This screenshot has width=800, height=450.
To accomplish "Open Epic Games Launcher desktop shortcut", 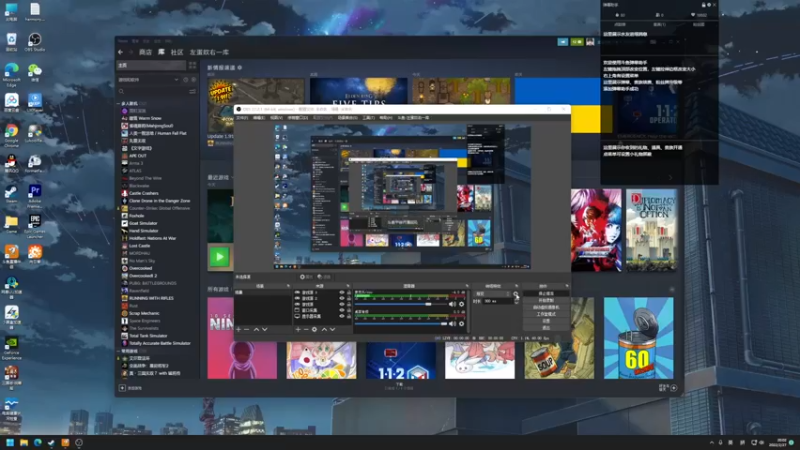I will 35,226.
